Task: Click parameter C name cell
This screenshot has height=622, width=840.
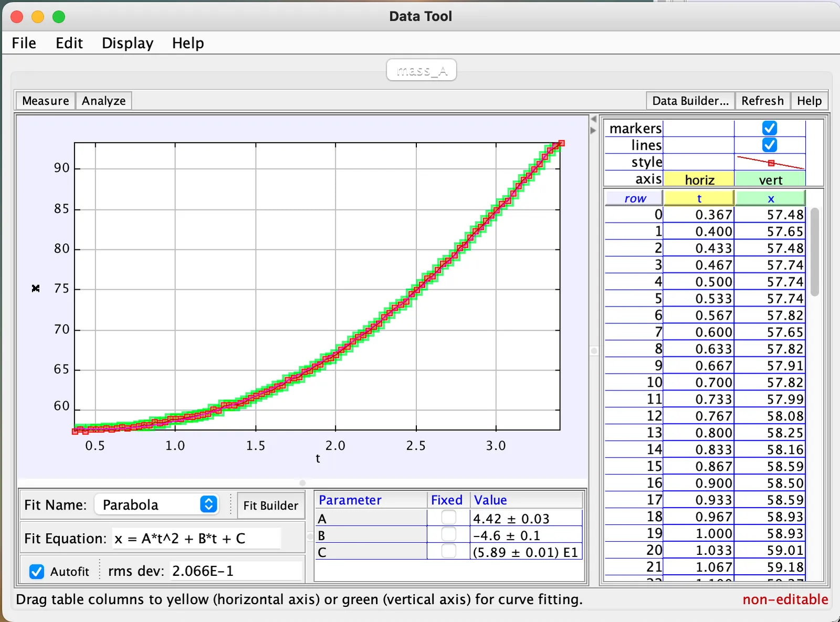Action: coord(371,552)
